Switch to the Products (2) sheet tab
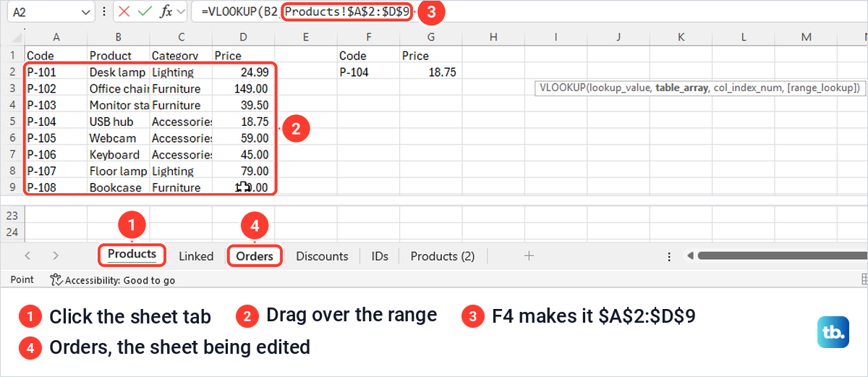868x377 pixels. click(443, 256)
